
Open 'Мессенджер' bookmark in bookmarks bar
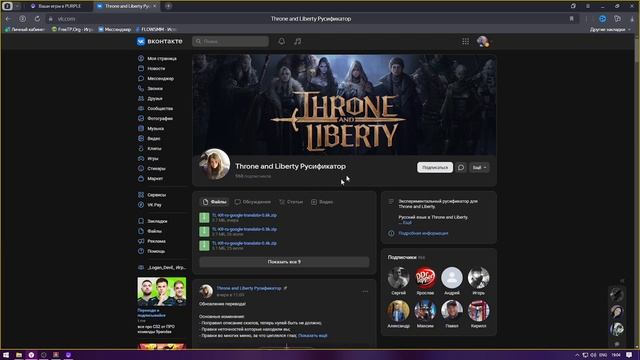(x=115, y=29)
